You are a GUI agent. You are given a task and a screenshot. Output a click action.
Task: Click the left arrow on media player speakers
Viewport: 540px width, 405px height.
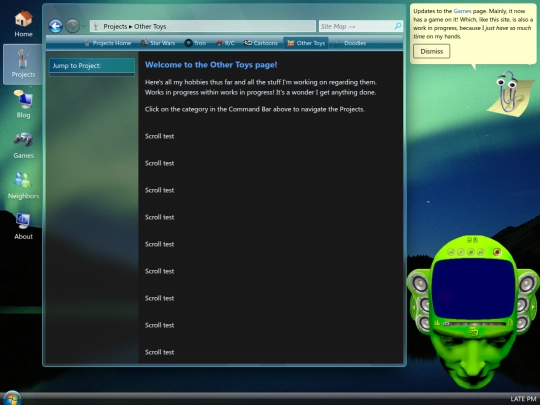click(414, 308)
